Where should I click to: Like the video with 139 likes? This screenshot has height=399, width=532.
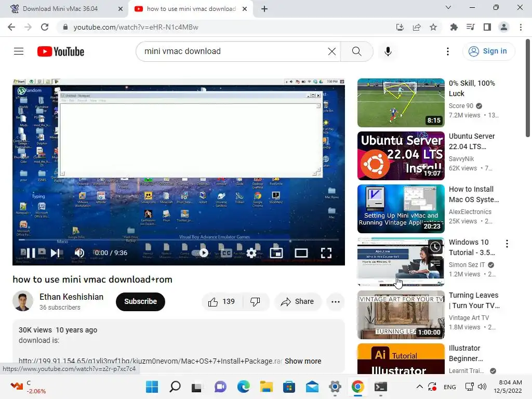[x=221, y=302]
